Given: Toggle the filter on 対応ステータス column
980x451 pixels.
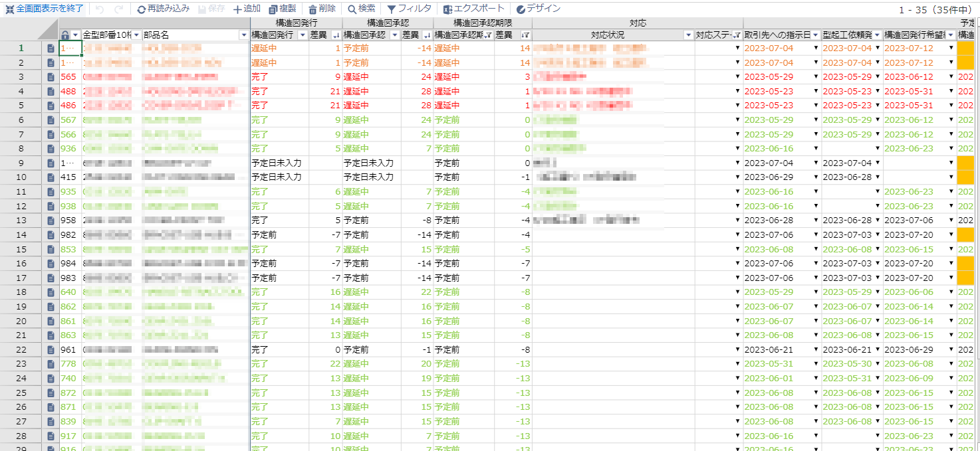Looking at the screenshot, I should pos(735,35).
